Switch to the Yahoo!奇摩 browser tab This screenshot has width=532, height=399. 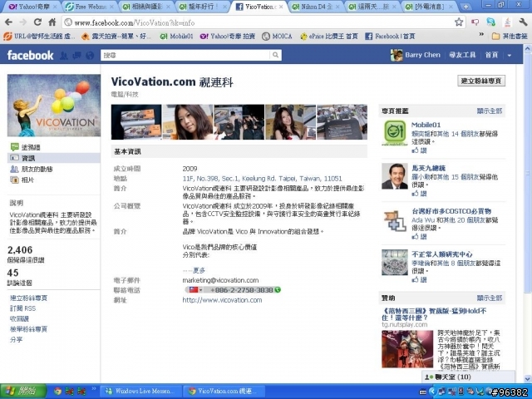pyautogui.click(x=30, y=7)
